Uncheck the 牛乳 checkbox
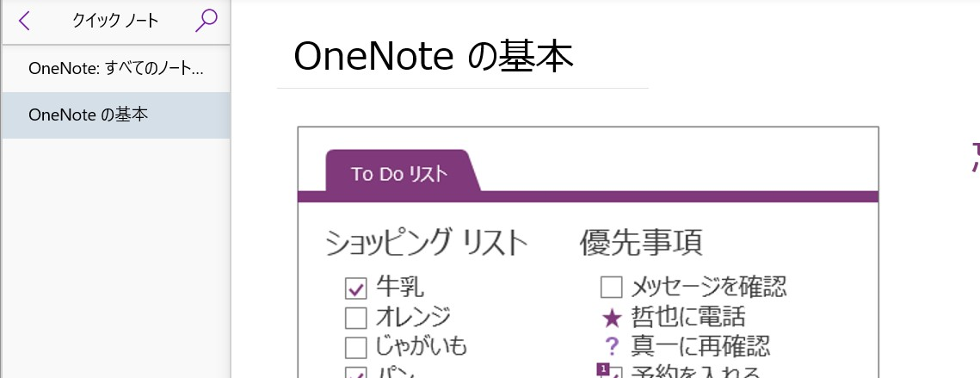 click(x=355, y=288)
